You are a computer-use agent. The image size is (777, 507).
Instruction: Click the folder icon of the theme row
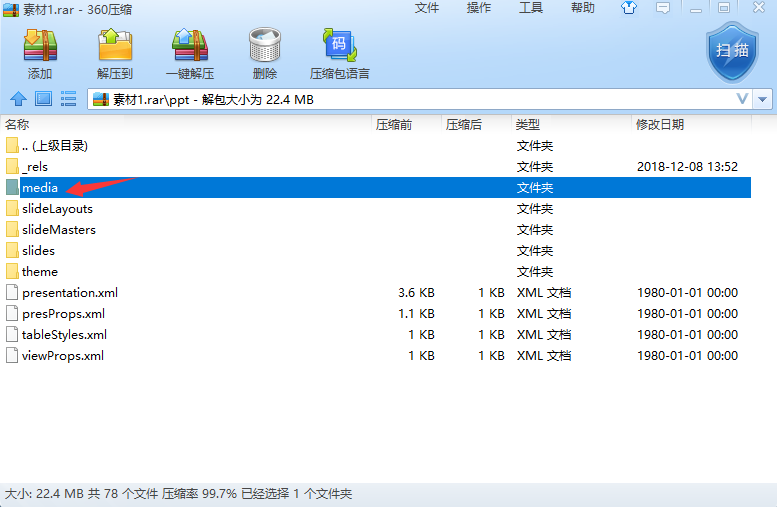(12, 272)
